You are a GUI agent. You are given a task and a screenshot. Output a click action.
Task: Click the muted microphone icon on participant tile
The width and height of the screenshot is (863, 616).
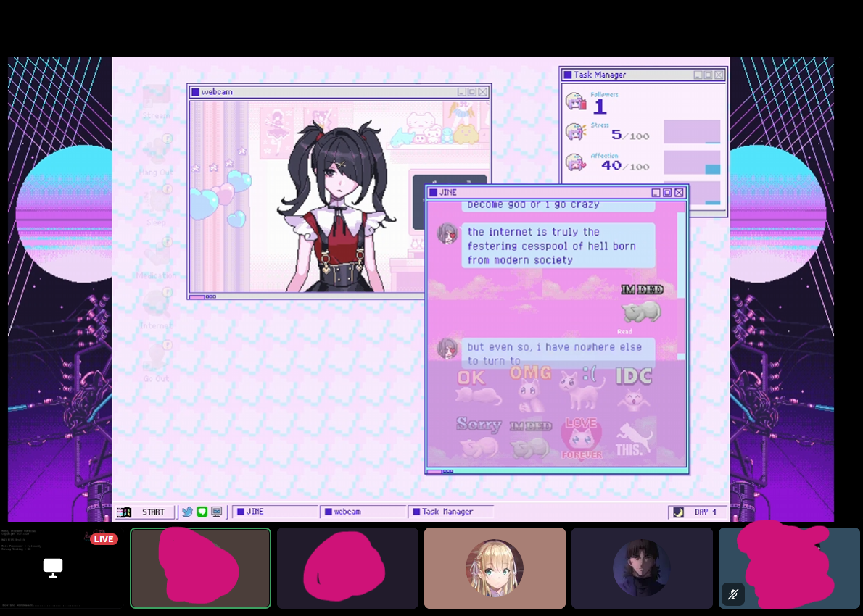[733, 594]
